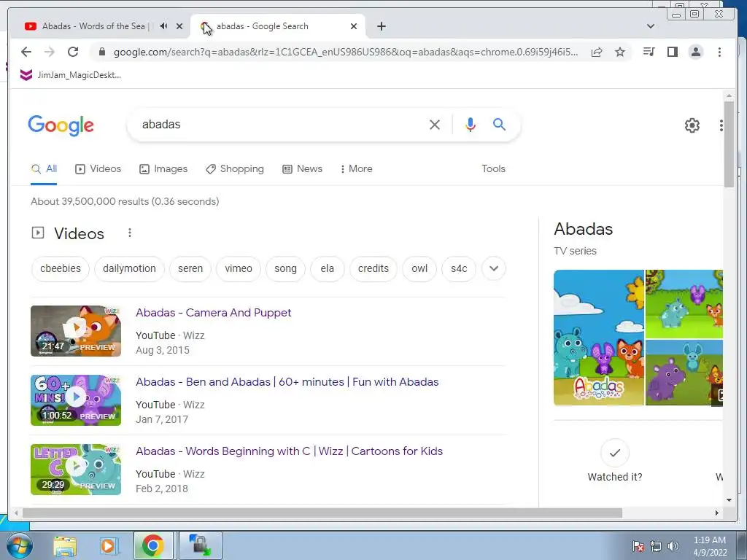Open the Google apps dots beside gear
The image size is (747, 560).
pos(721,125)
